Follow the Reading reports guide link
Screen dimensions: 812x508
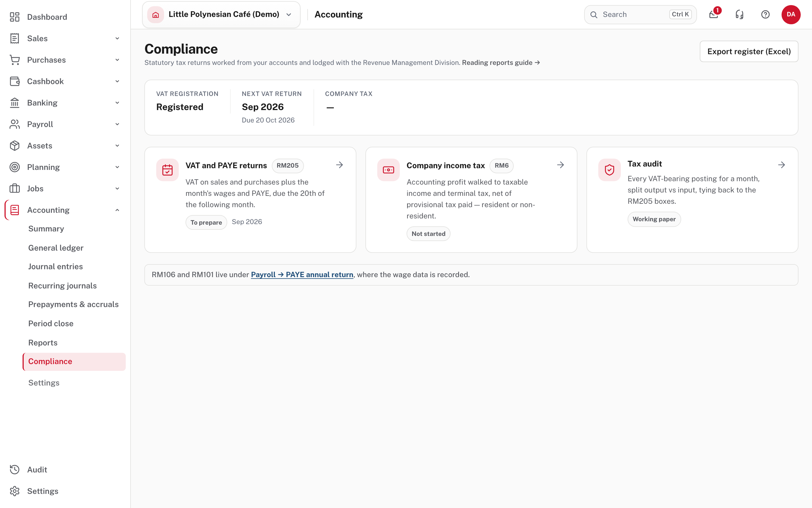click(x=501, y=62)
